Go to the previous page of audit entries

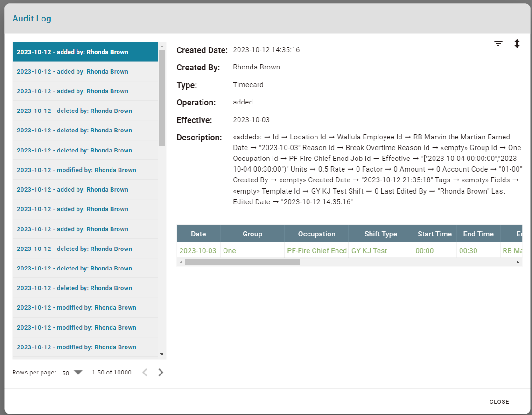(145, 372)
